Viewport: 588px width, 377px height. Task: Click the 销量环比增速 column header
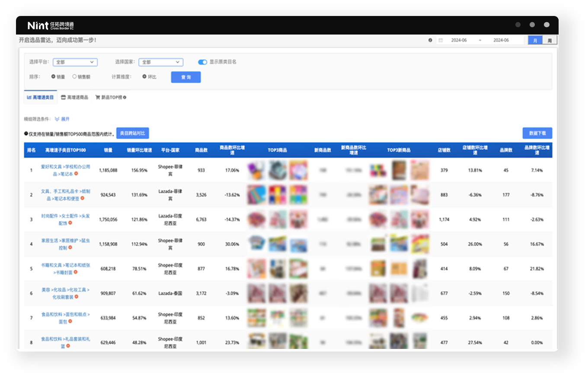(139, 150)
